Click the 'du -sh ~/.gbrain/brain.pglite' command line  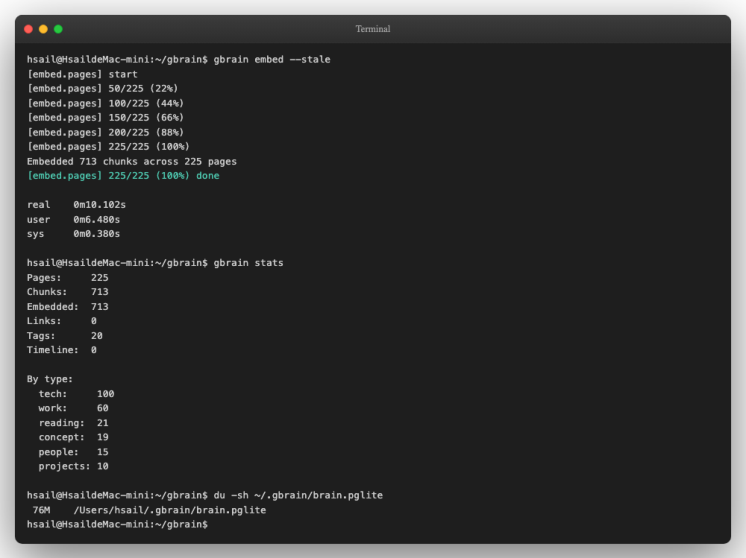(205, 495)
